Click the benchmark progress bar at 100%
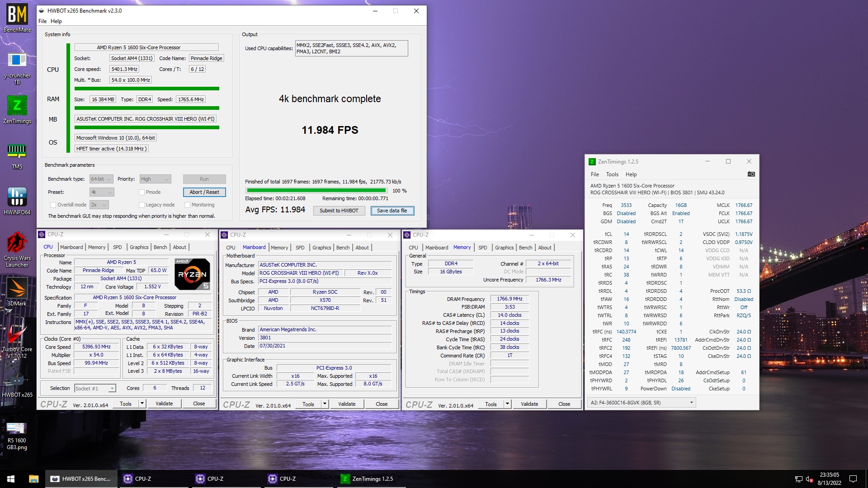 point(316,191)
